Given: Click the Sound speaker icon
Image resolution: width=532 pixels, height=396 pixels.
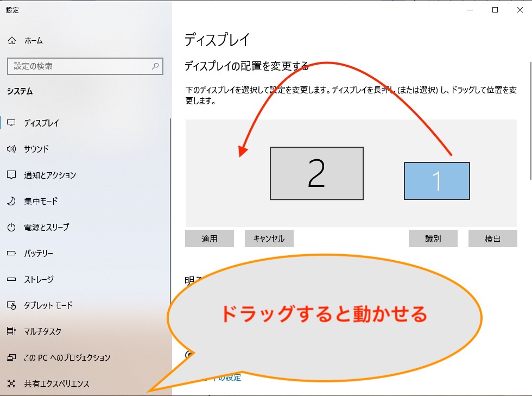Looking at the screenshot, I should [11, 149].
